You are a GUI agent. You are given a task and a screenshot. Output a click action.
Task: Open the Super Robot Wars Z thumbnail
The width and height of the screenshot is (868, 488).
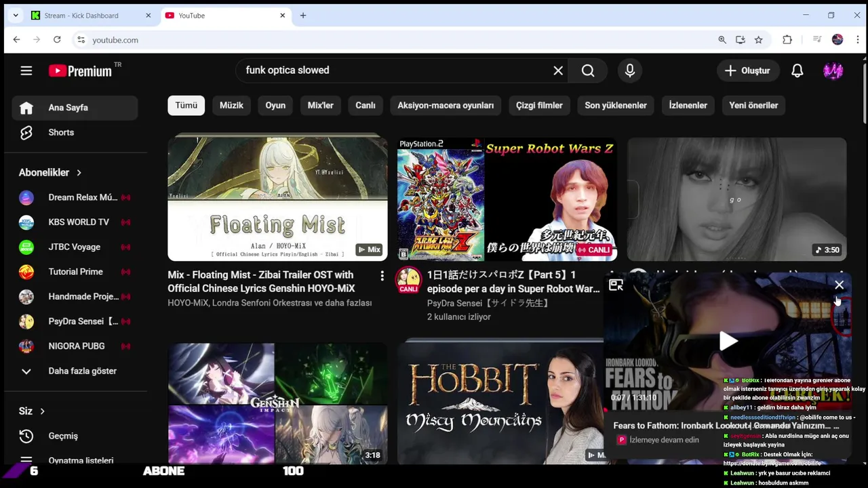tap(507, 199)
